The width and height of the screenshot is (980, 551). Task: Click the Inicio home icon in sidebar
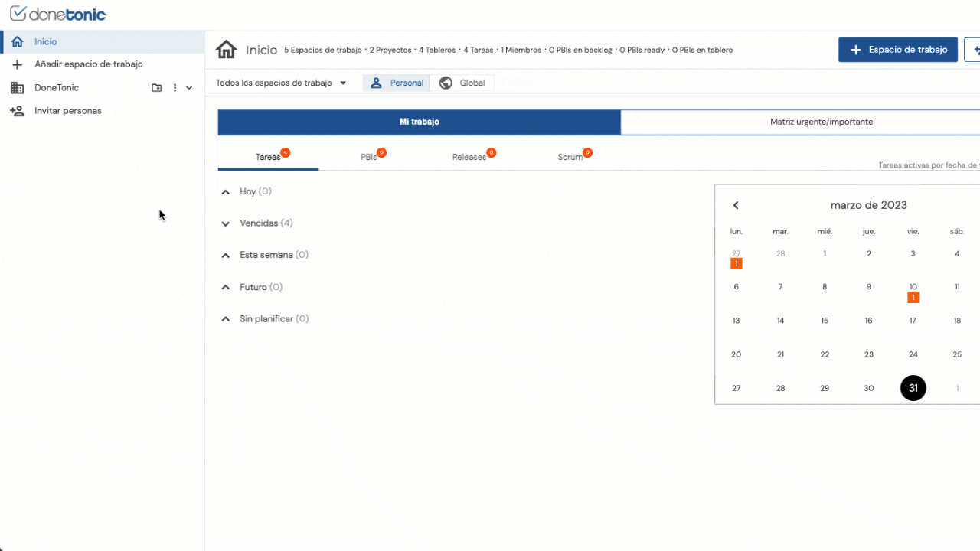tap(17, 42)
